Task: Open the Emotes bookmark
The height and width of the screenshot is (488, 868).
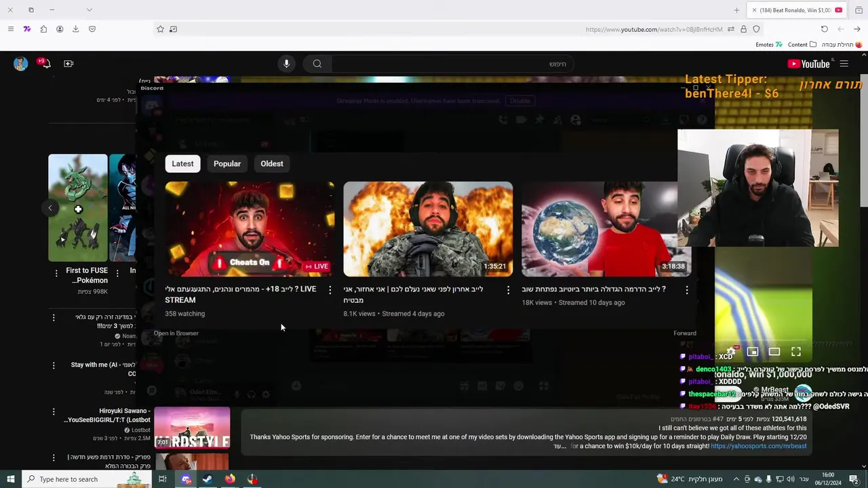Action: (x=769, y=45)
